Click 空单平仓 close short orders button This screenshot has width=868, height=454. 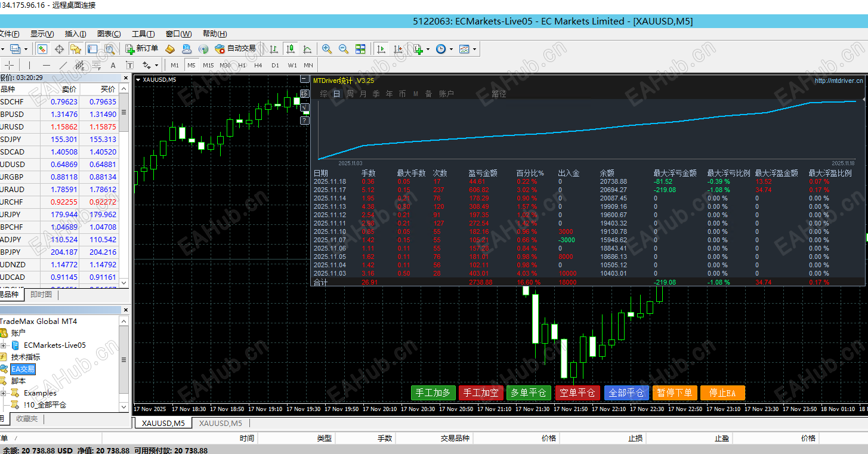pos(577,393)
